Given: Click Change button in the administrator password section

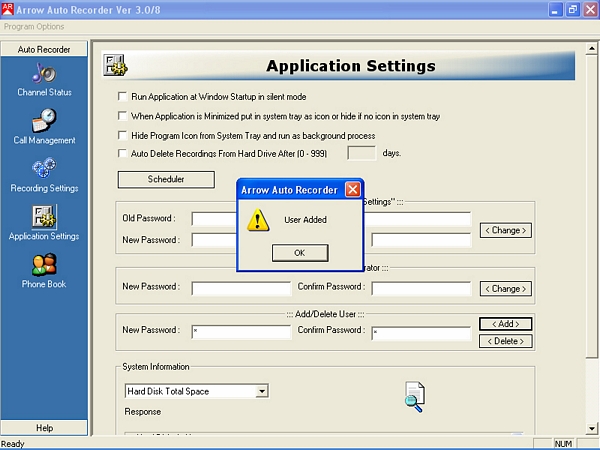Looking at the screenshot, I should (x=505, y=289).
